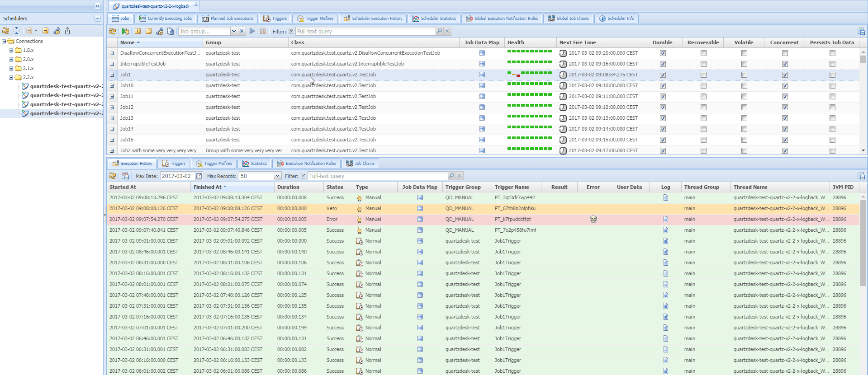The image size is (868, 375).
Task: Open the Scheduler Statistics tab
Action: 434,19
